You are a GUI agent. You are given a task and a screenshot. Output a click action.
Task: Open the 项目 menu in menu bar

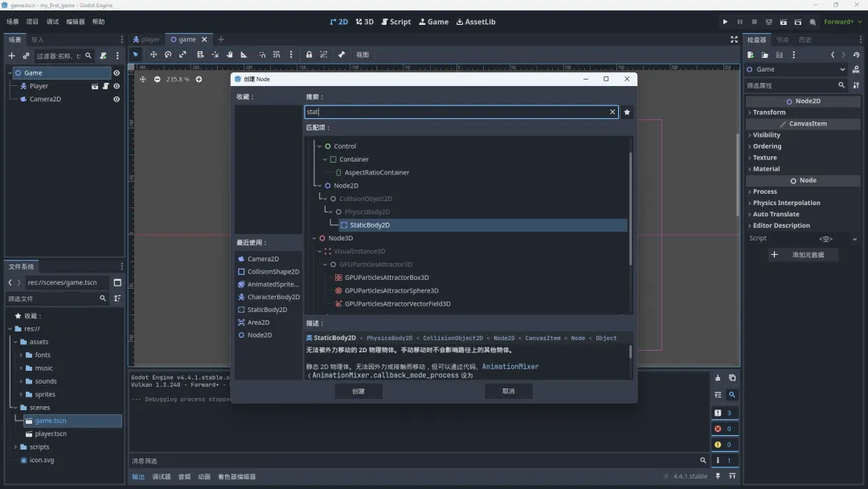pyautogui.click(x=33, y=22)
